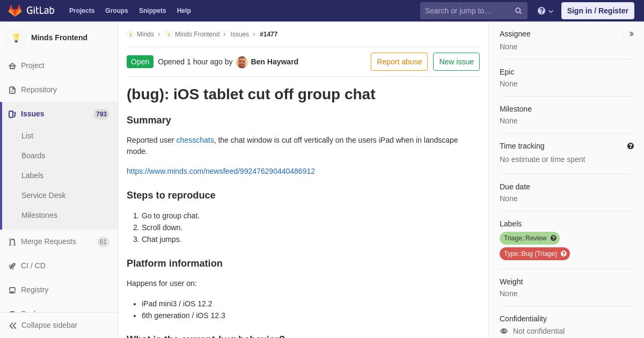Click the Ben Hayward author link
This screenshot has height=338, width=644.
coord(274,62)
